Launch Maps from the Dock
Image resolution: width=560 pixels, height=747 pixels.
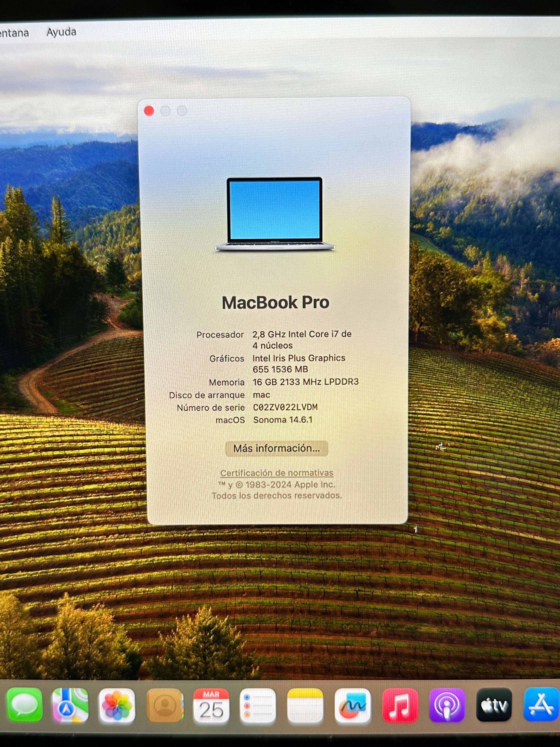pyautogui.click(x=70, y=705)
